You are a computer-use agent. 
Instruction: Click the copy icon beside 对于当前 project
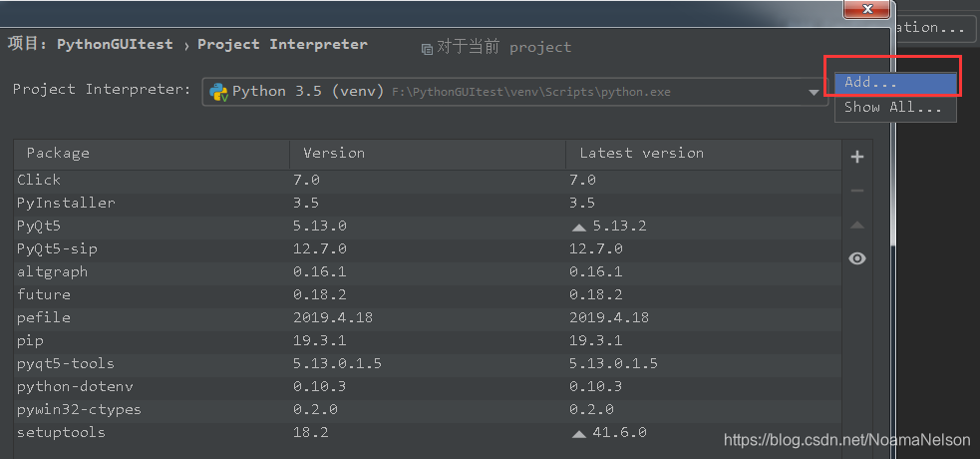pos(427,48)
